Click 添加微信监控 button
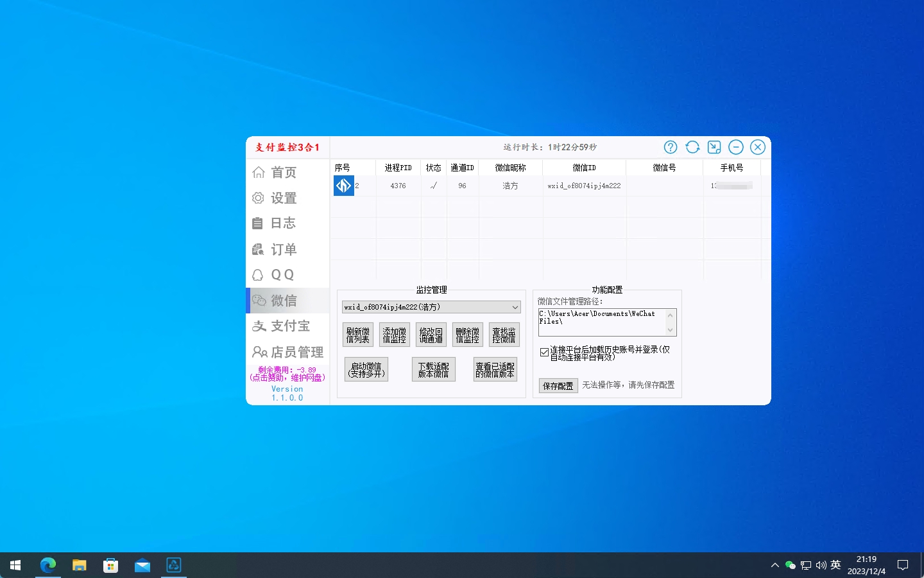The width and height of the screenshot is (924, 578). point(395,335)
